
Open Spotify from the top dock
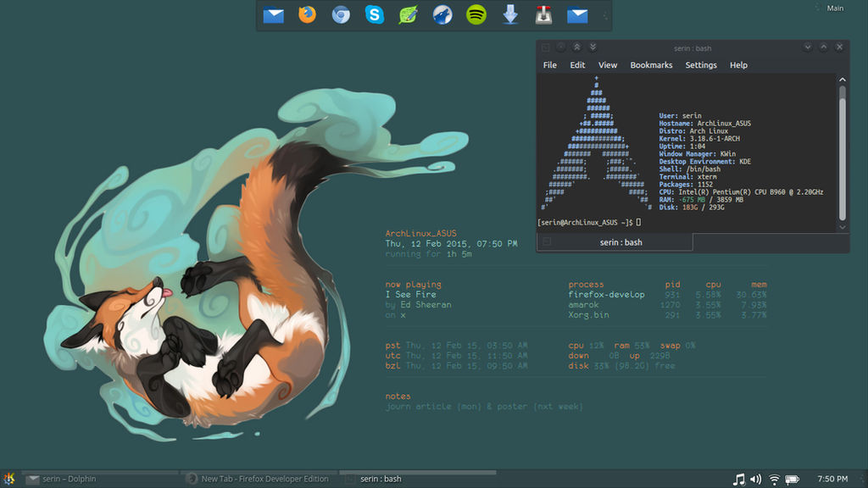[476, 15]
